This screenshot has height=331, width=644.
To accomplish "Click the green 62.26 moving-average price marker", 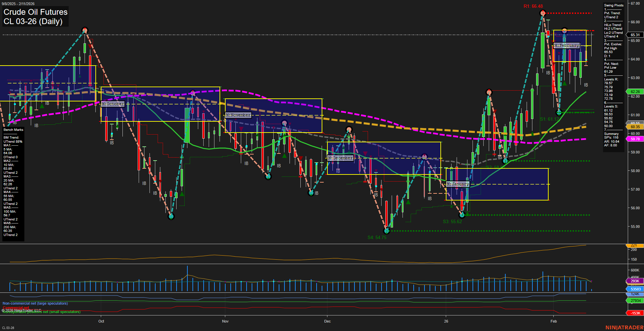I will pos(635,91).
